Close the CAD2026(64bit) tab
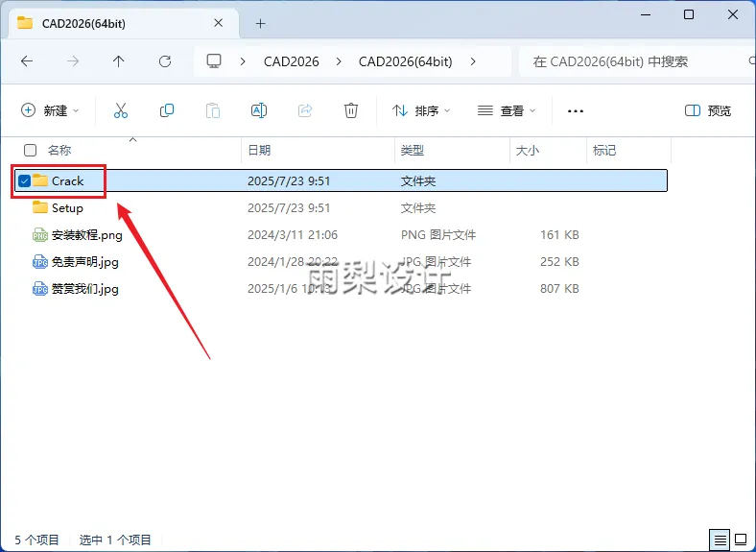Viewport: 756px width, 552px height. [218, 23]
